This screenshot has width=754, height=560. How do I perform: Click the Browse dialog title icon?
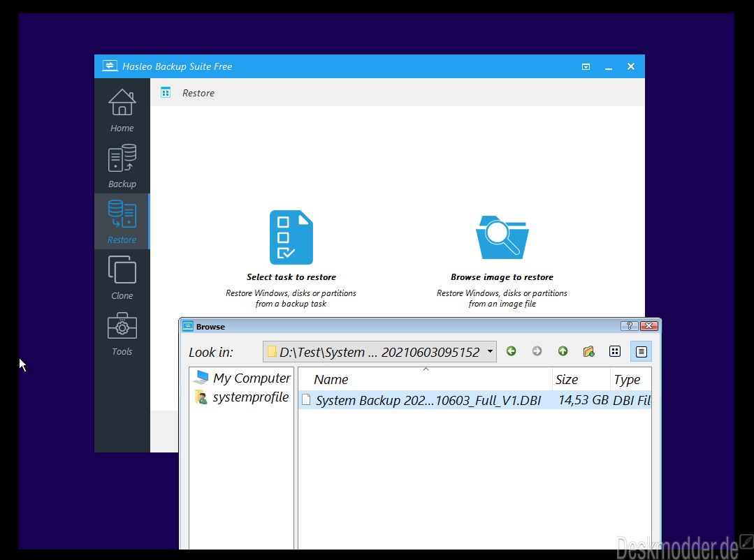(x=187, y=326)
